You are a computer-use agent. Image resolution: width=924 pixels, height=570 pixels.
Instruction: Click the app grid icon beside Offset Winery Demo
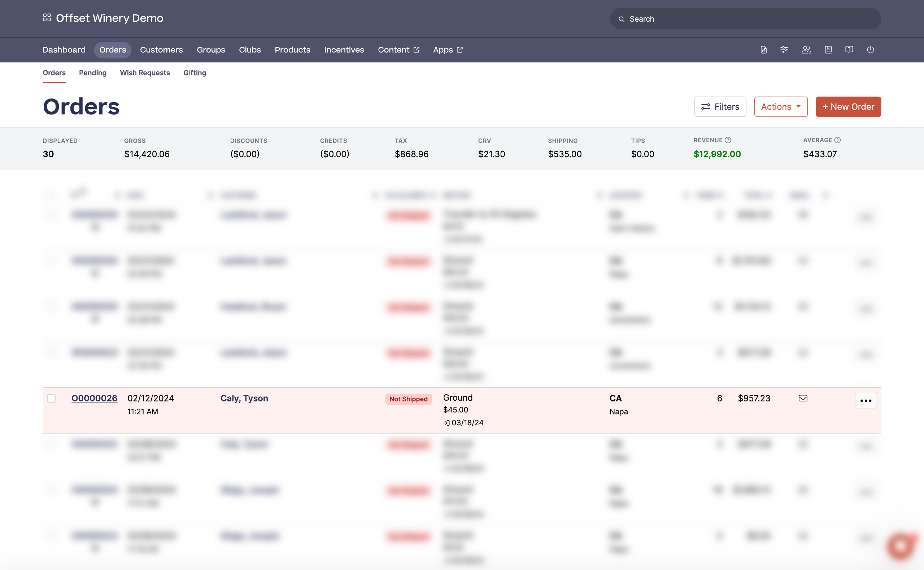coord(47,18)
